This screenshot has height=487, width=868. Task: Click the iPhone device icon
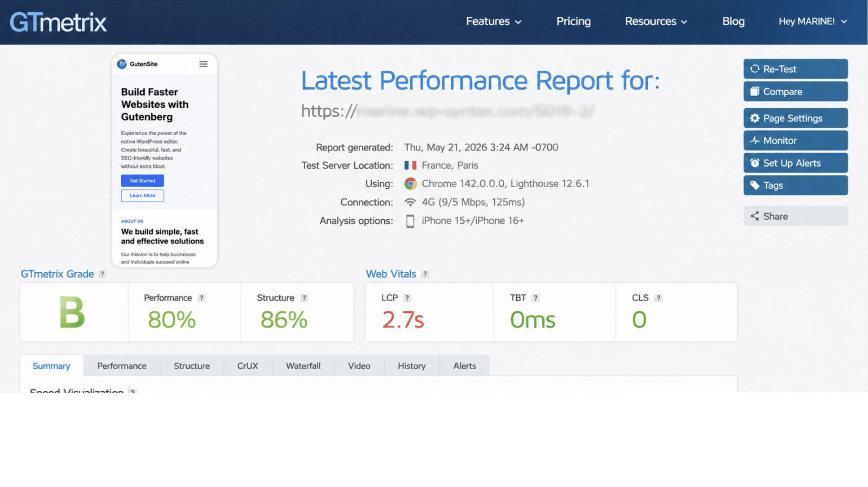410,221
